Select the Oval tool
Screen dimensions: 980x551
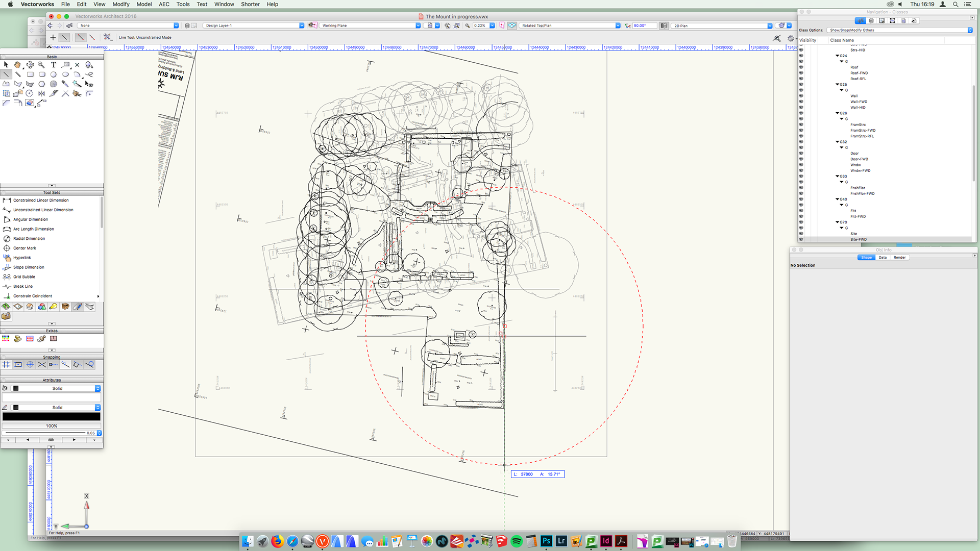coord(65,74)
